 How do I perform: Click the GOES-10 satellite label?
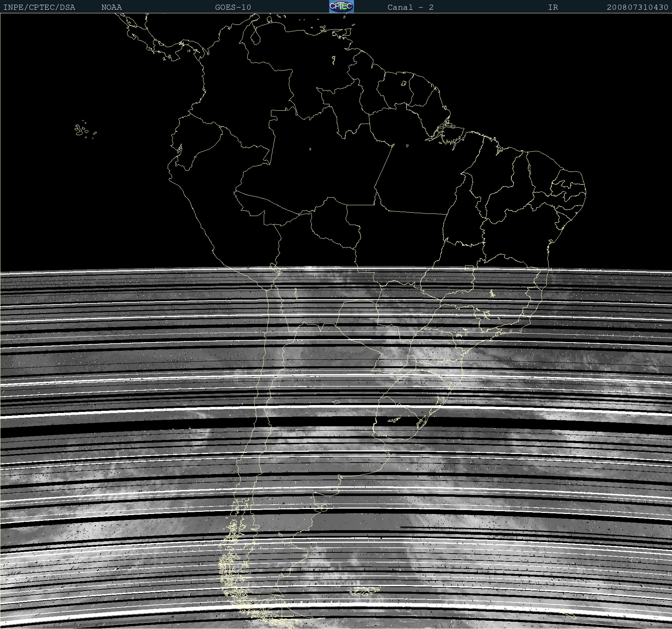point(233,7)
